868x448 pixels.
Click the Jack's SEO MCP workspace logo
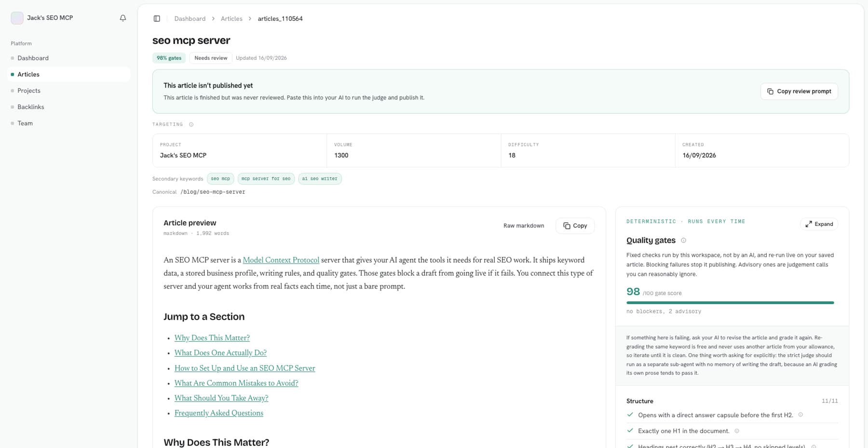[17, 18]
